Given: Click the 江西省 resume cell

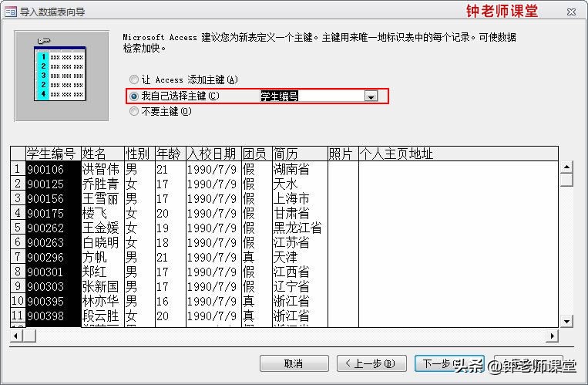Looking at the screenshot, I should point(300,272).
